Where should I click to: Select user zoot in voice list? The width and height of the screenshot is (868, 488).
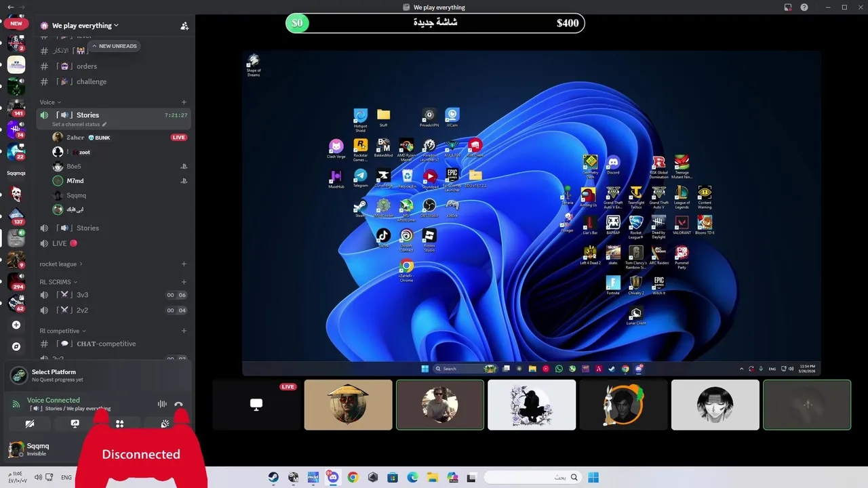(84, 152)
